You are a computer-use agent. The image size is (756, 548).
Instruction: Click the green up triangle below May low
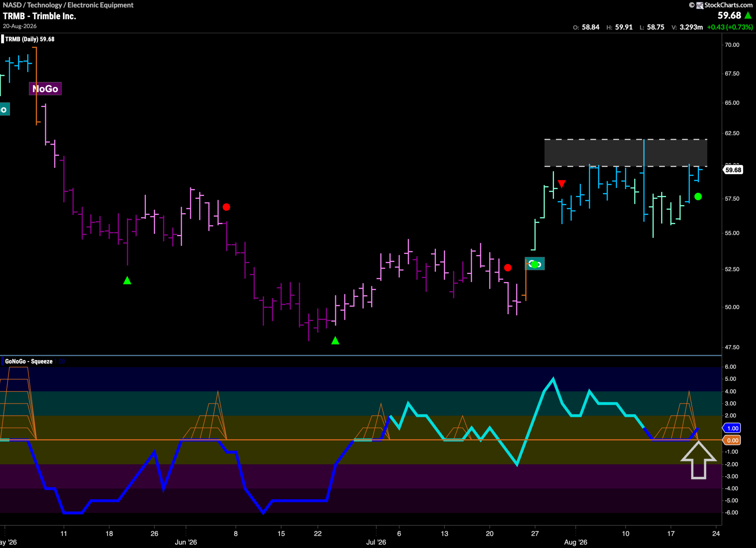click(127, 281)
